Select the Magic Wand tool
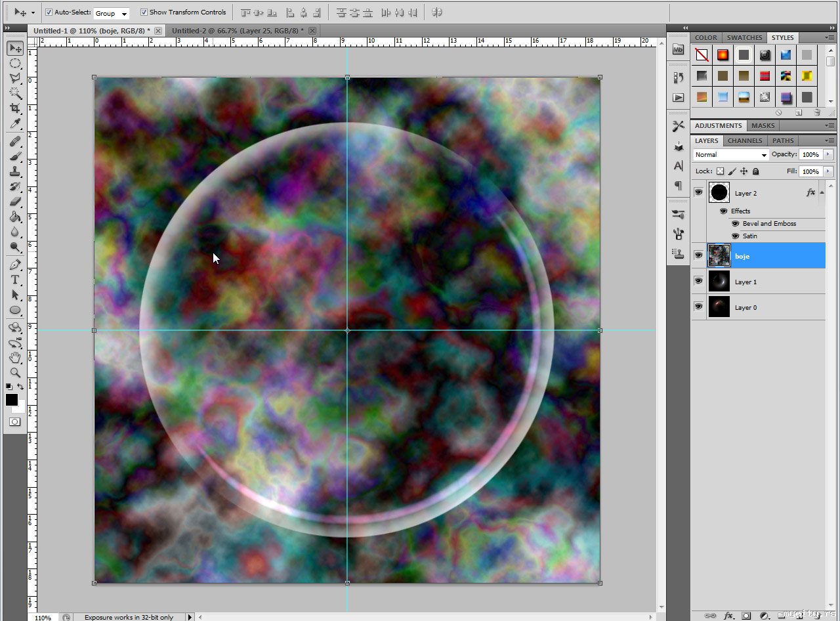The width and height of the screenshot is (840, 621). pos(15,93)
